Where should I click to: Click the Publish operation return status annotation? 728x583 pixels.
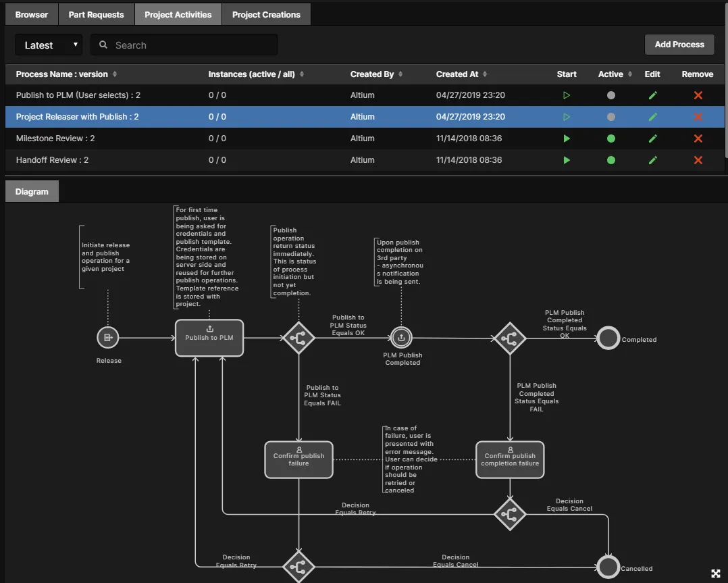(294, 261)
